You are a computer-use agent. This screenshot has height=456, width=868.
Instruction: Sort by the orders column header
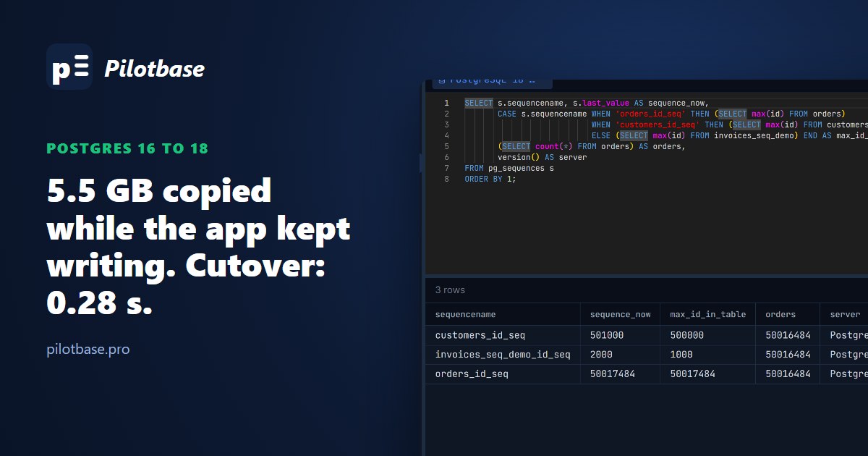click(x=787, y=314)
